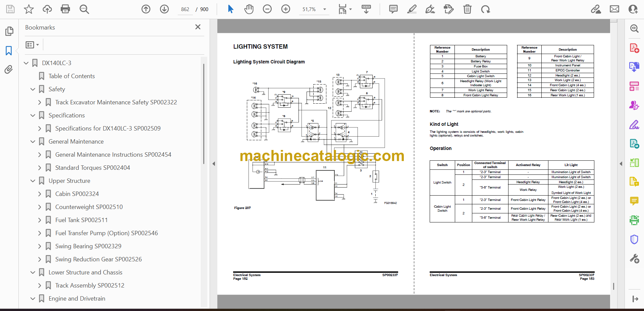Open Fuel Transfer Pump (Option) SP002546

(106, 233)
